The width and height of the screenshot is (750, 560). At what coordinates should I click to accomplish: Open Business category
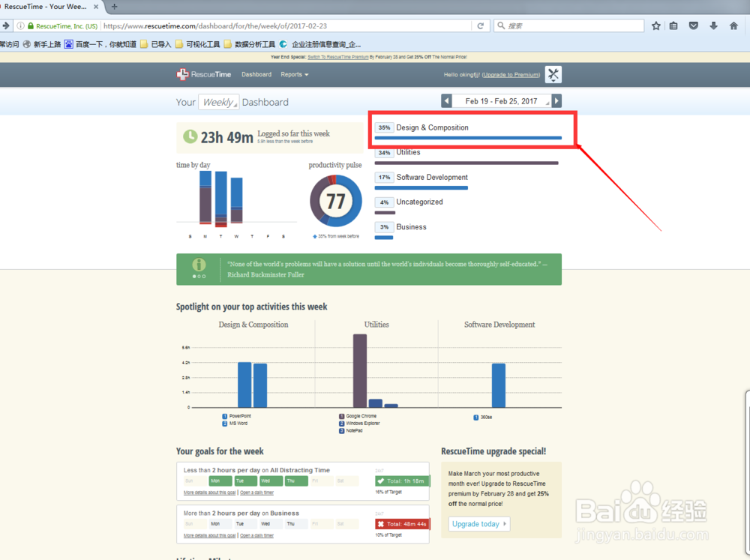coord(411,226)
